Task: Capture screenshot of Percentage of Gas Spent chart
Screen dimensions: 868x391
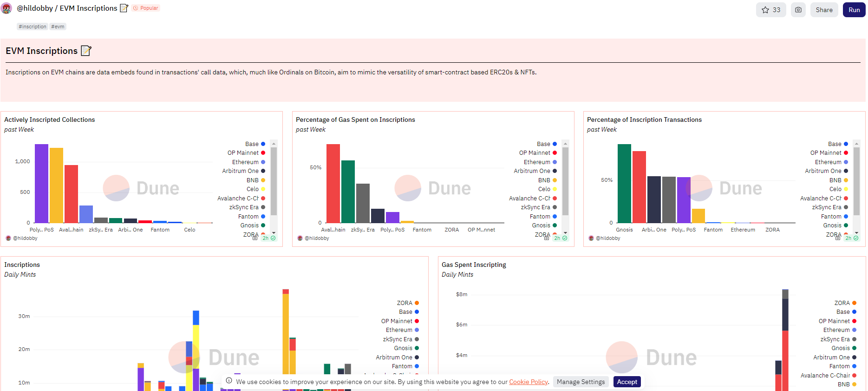Action: pyautogui.click(x=547, y=238)
